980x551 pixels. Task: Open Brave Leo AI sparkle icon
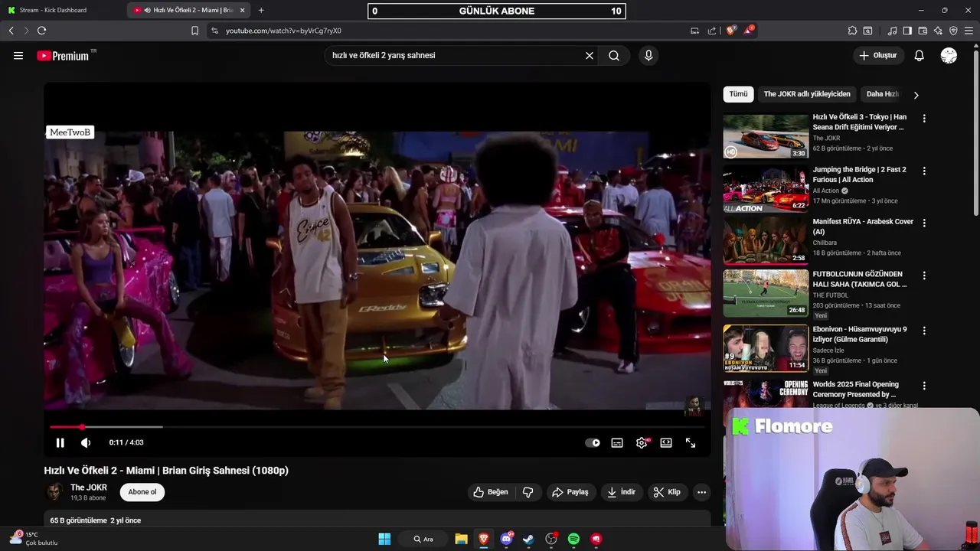(x=938, y=31)
